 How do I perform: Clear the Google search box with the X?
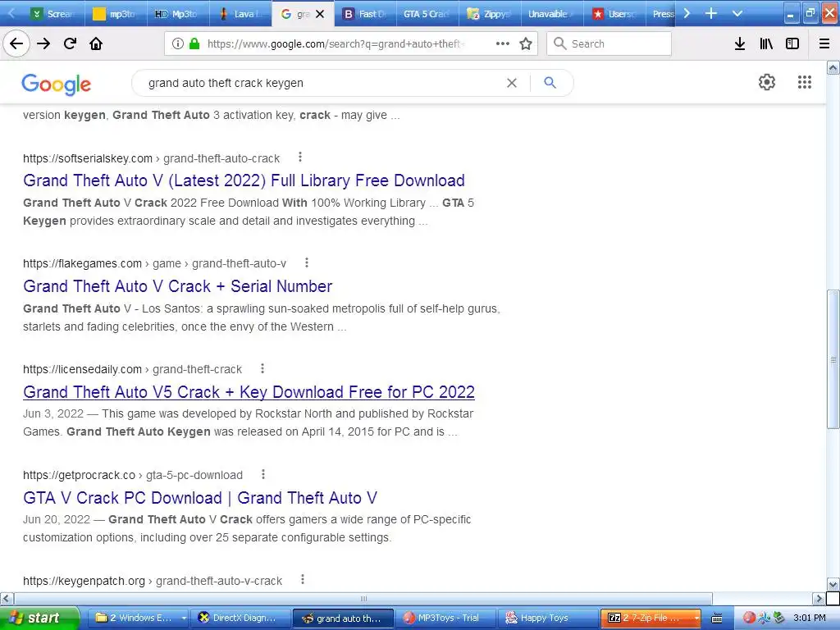(512, 83)
